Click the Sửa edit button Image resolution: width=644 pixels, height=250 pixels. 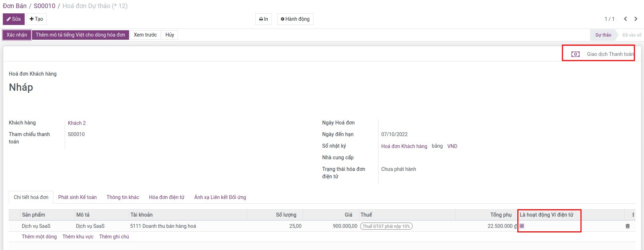coord(14,19)
